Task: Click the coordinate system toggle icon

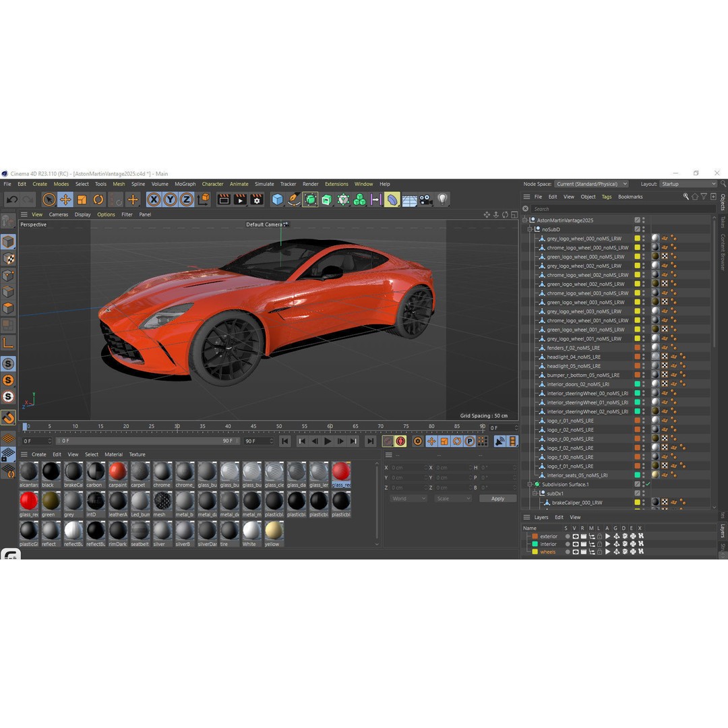Action: click(x=204, y=200)
